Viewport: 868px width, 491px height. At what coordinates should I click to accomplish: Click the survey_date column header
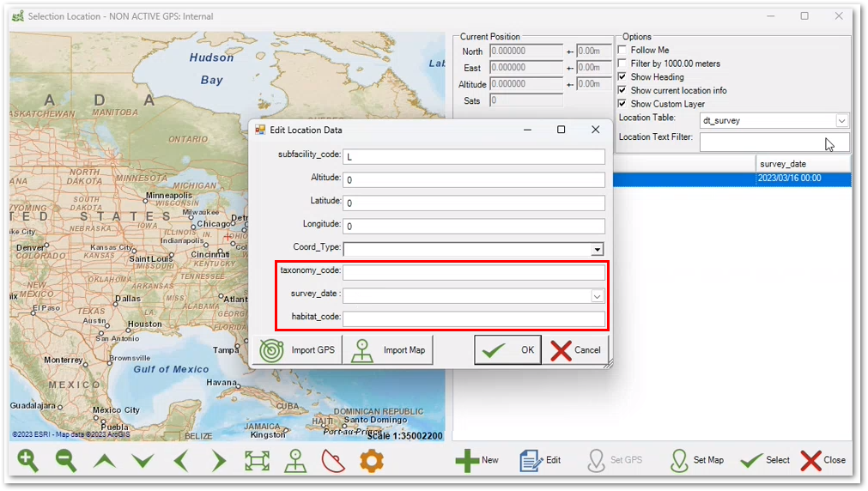tap(804, 164)
